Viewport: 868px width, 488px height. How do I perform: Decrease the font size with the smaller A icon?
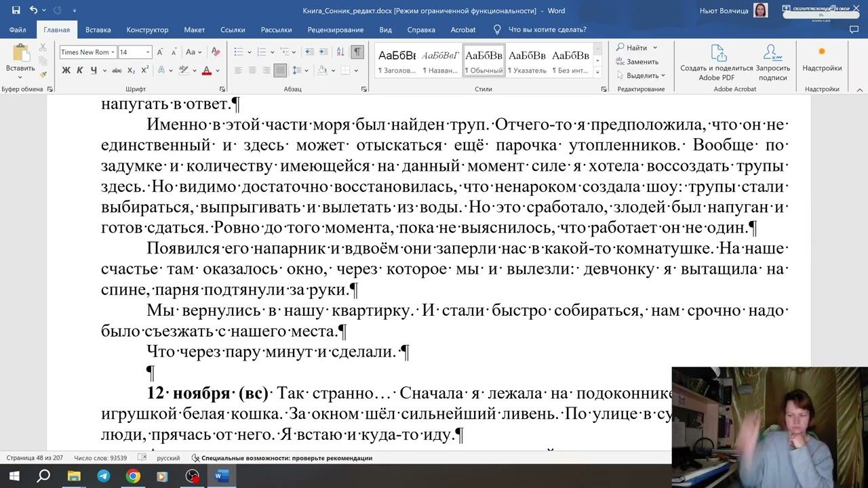click(174, 52)
